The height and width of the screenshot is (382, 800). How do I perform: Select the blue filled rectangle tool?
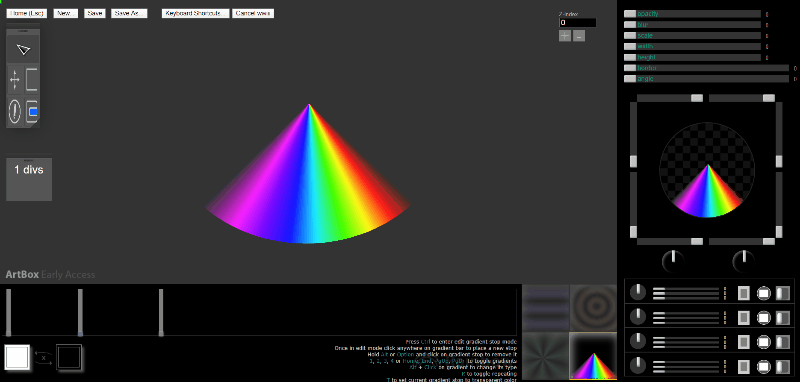[x=32, y=111]
